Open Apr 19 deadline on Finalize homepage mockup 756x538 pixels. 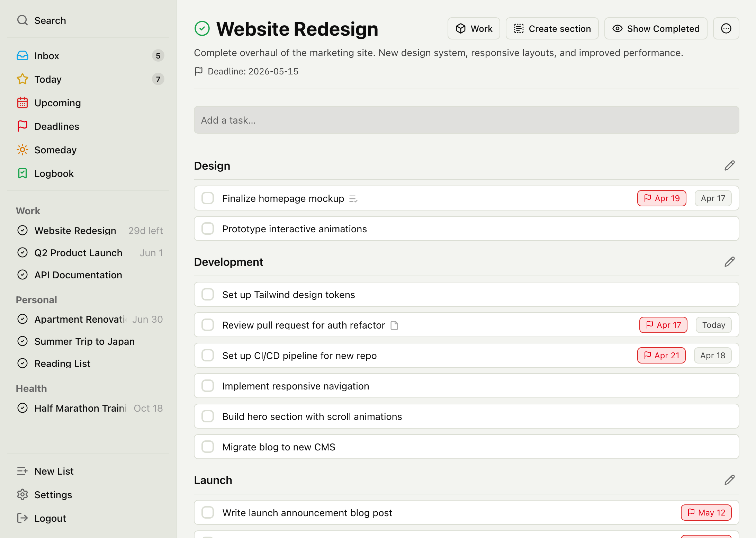pyautogui.click(x=662, y=198)
